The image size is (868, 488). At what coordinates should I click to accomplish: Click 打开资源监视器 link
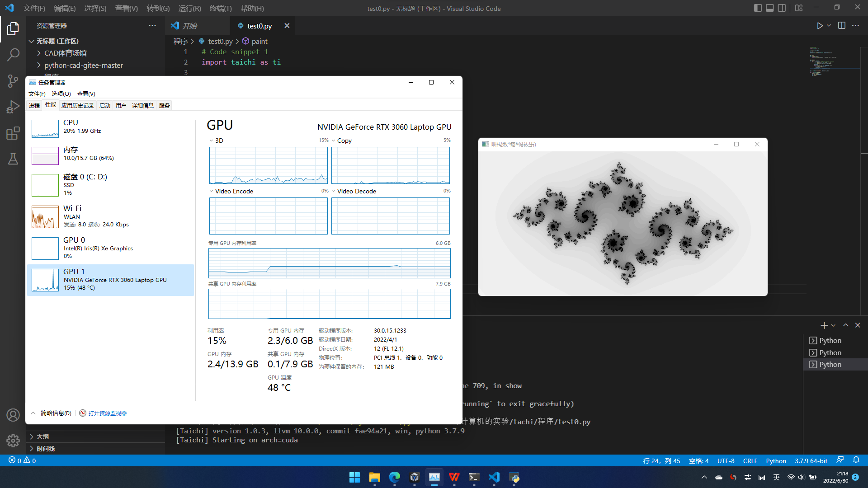point(107,413)
